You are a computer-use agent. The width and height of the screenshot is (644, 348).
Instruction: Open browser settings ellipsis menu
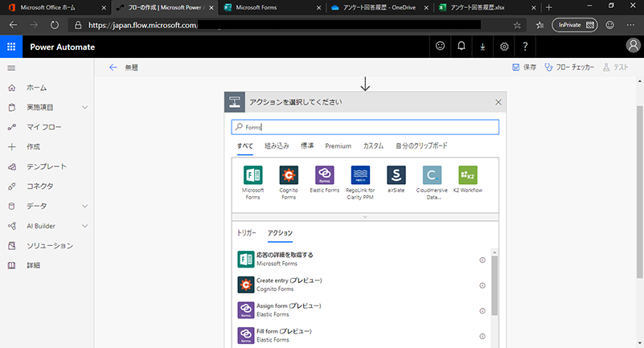pos(631,25)
